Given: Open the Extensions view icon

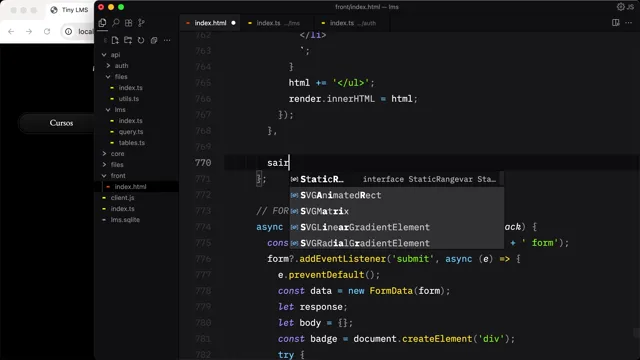Looking at the screenshot, I should coord(129,23).
